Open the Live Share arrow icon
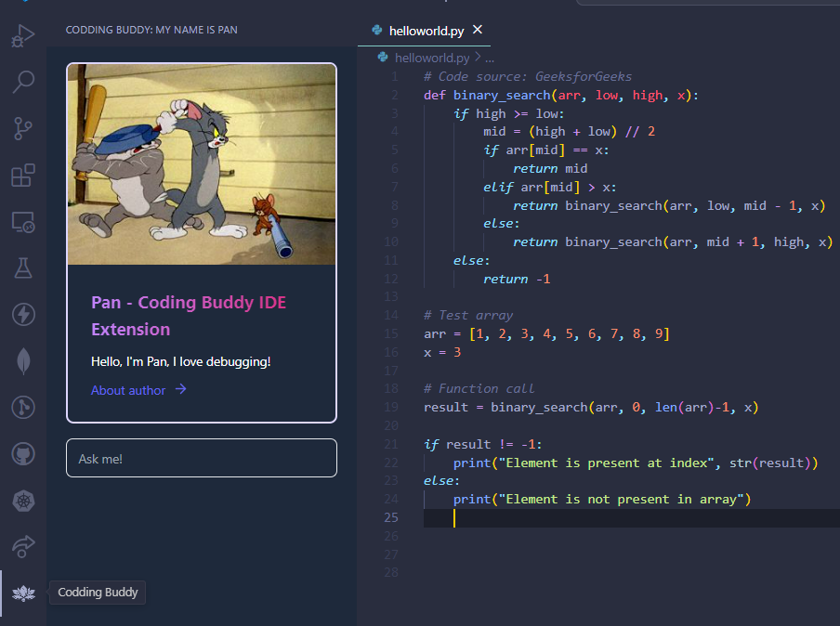The image size is (840, 626). tap(23, 547)
